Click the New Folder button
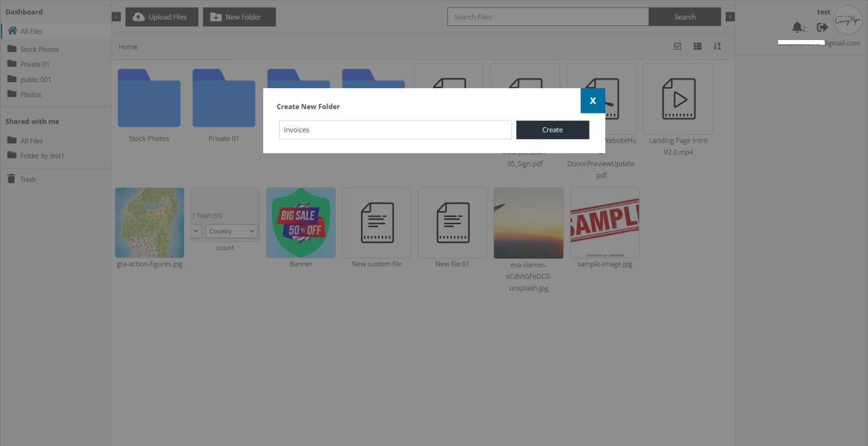 (239, 17)
